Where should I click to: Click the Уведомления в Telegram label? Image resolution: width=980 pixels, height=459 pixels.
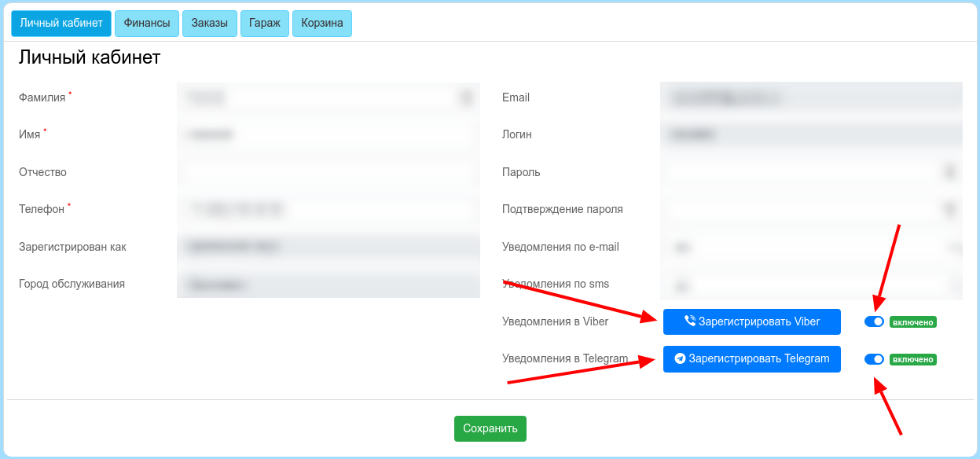565,359
